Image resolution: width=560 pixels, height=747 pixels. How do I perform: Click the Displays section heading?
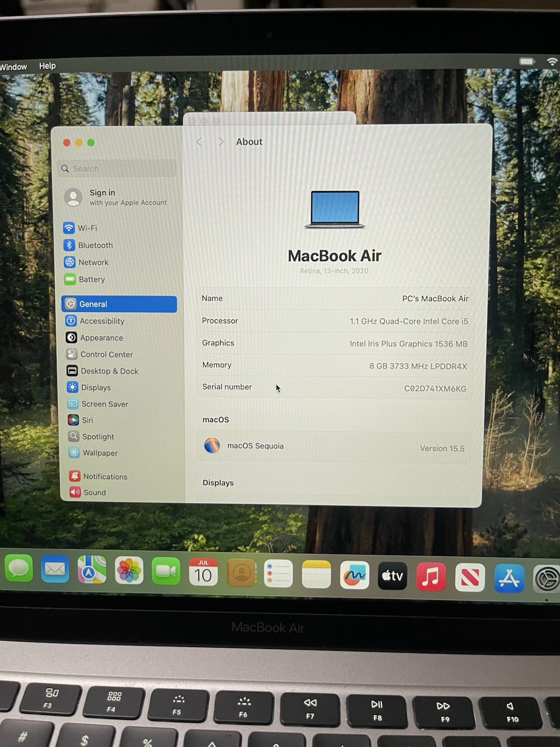click(218, 483)
